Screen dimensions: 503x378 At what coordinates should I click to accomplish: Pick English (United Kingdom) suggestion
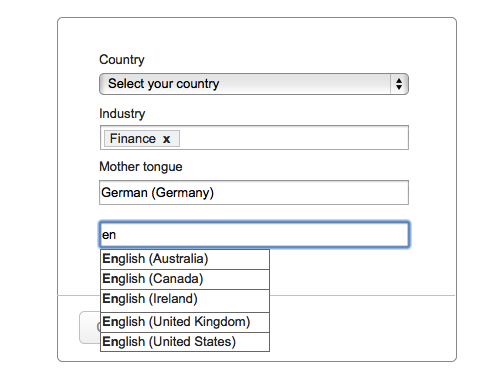click(x=185, y=322)
